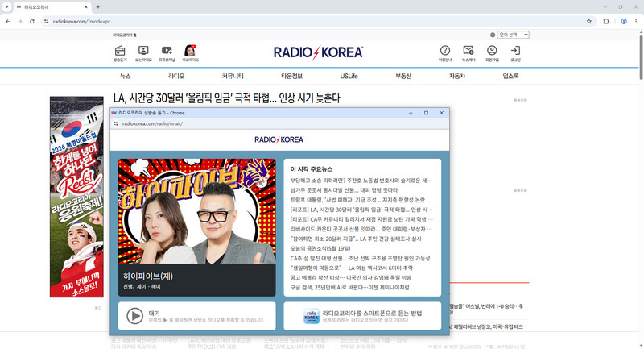Viewport: 644px width, 349px height.
Task: Open the 타운정보 menu
Action: pos(292,76)
